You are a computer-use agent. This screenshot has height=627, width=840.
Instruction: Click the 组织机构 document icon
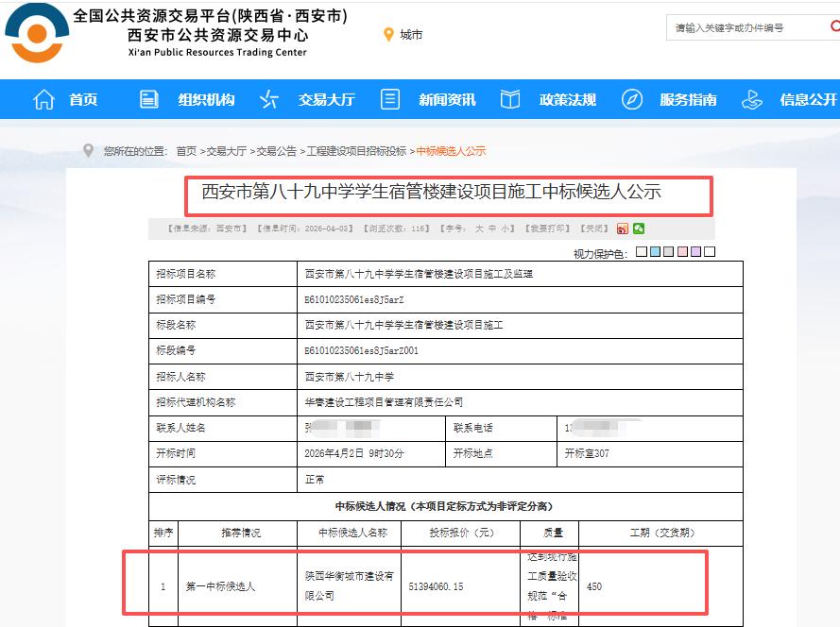pos(147,98)
